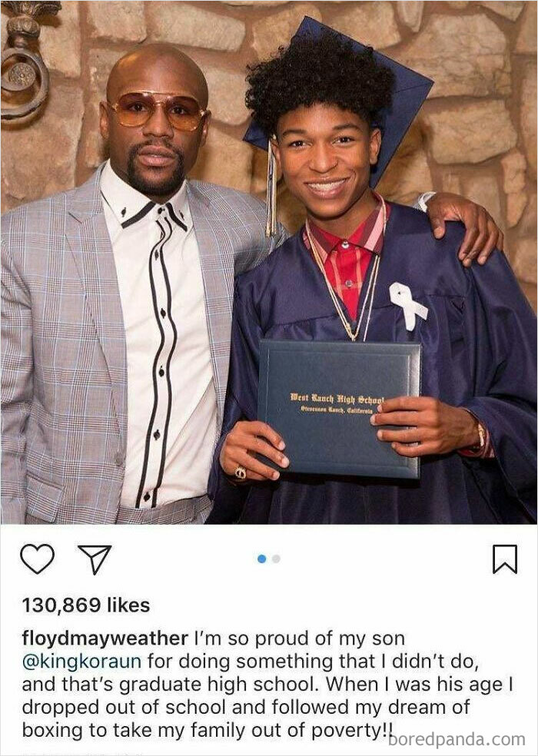This screenshot has height=756, width=538.
Task: Click the boredpanda.com watermark
Action: coord(457,739)
